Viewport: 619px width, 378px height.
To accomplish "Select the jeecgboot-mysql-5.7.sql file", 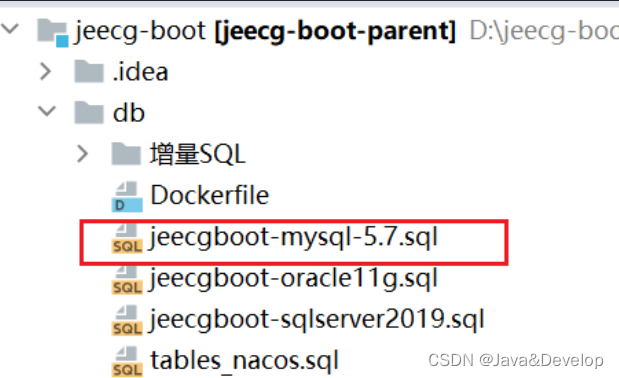I will click(293, 238).
